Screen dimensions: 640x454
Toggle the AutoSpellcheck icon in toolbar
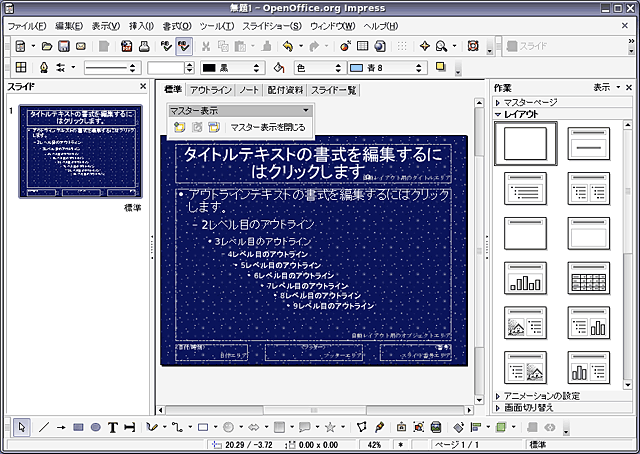click(184, 46)
